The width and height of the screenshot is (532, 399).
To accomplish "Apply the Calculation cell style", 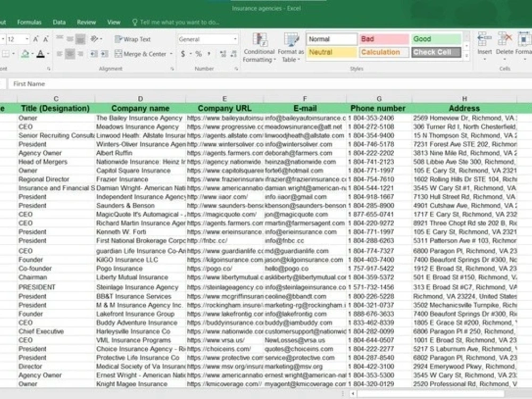I will (x=384, y=52).
